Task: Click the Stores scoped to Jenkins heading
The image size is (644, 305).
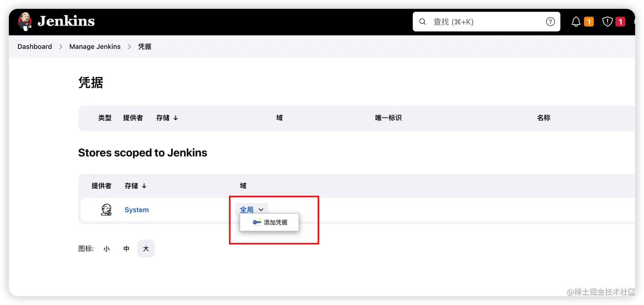Action: click(x=143, y=153)
